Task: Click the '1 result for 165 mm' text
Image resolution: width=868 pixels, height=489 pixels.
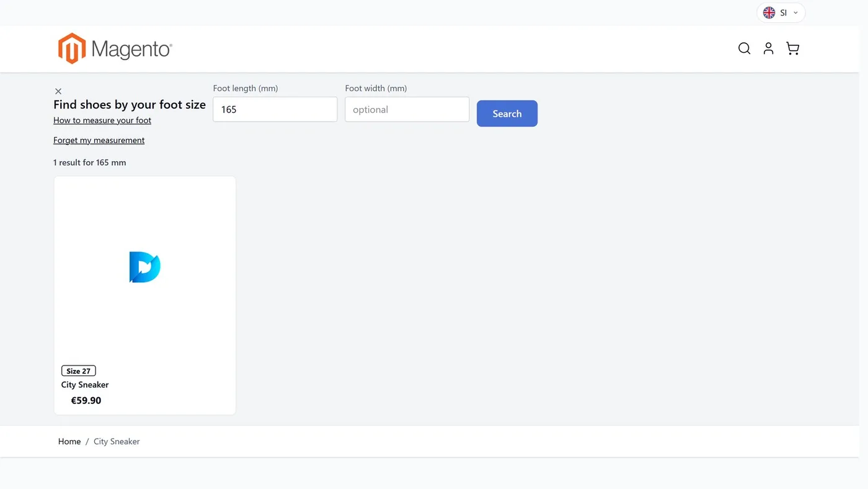Action: pos(90,163)
